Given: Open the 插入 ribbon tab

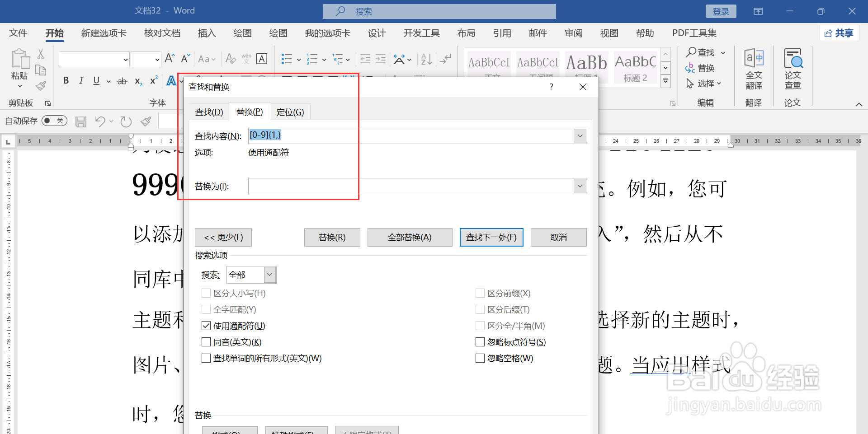Looking at the screenshot, I should point(207,33).
